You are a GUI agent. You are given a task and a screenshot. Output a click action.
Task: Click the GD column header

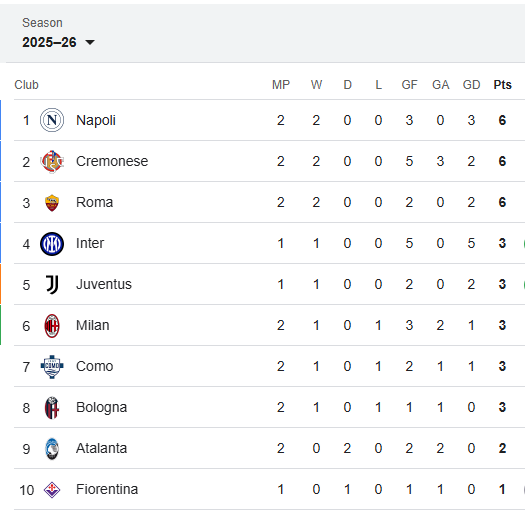point(471,85)
